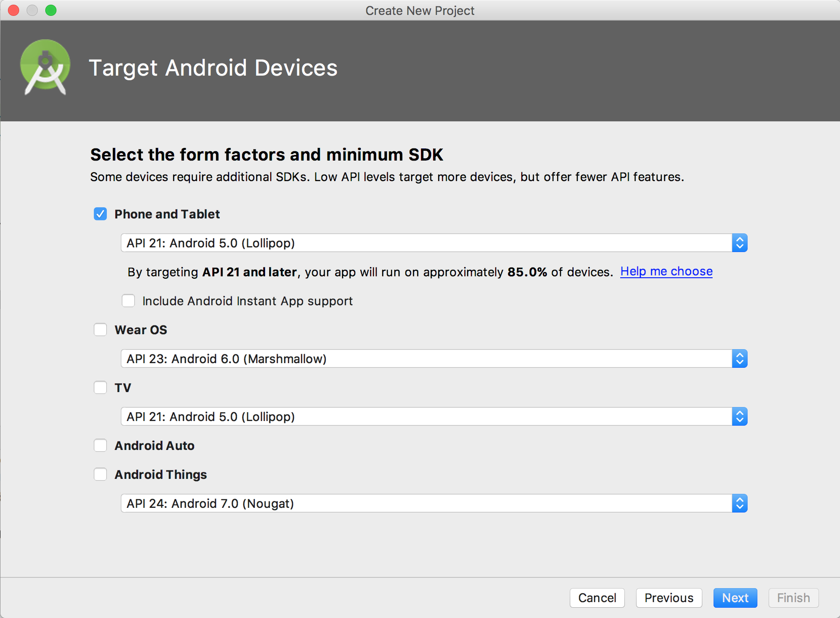
Task: Proceed with the Next button
Action: pos(735,598)
